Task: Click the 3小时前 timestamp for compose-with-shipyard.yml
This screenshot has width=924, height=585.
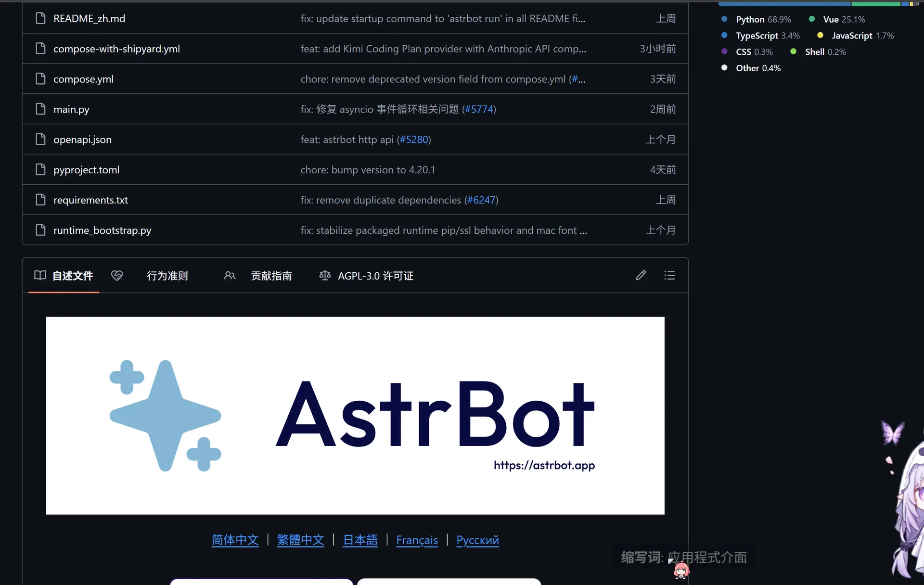Action: click(658, 49)
